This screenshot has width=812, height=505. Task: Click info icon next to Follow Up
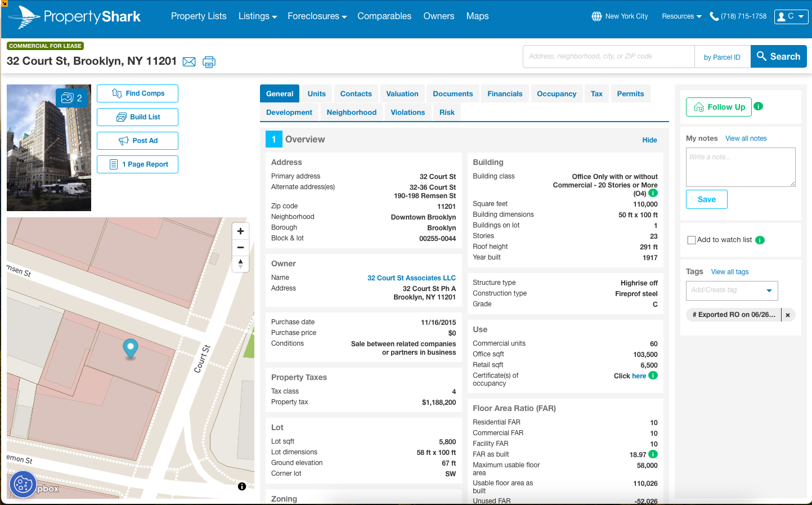click(759, 106)
